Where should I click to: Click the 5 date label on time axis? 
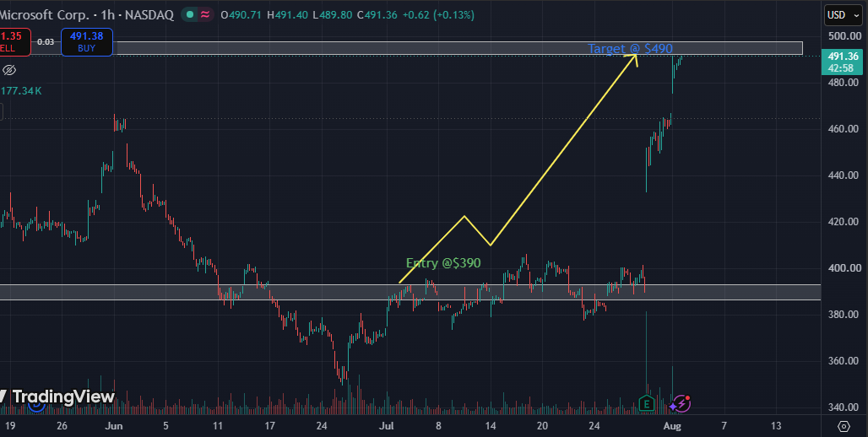click(x=165, y=426)
